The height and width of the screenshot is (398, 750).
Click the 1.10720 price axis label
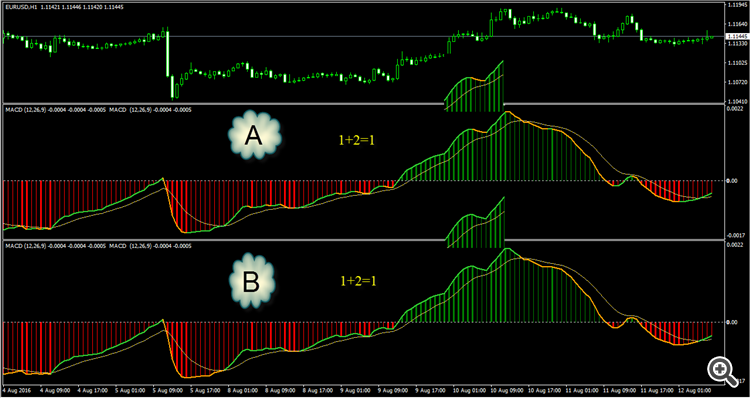coord(738,83)
